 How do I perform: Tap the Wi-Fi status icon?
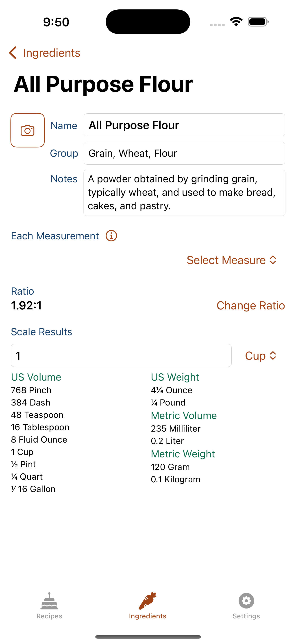(x=236, y=22)
